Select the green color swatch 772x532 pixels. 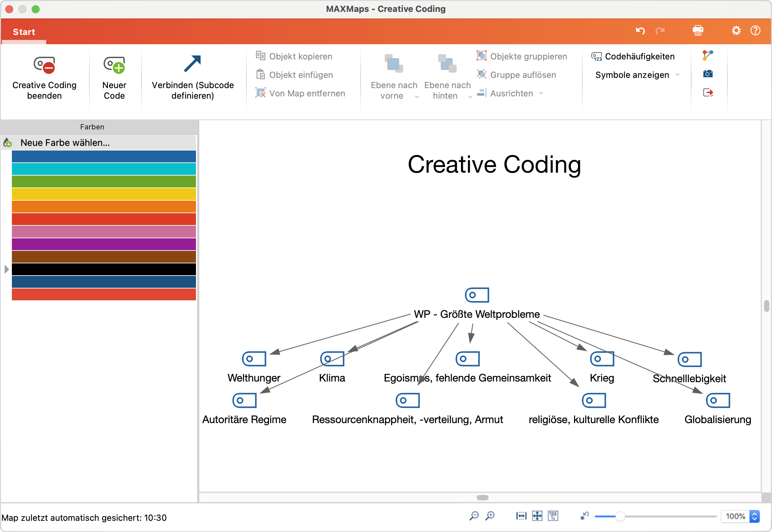(104, 181)
